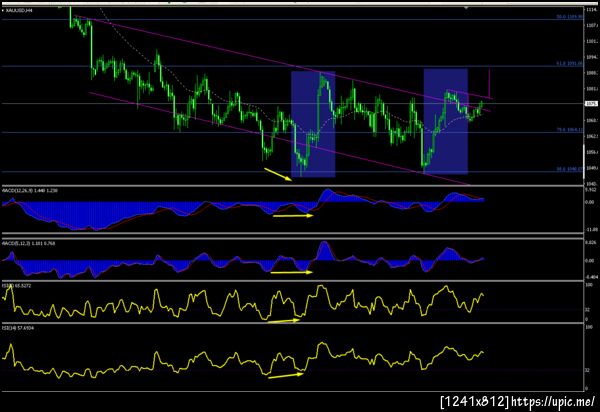600x412 pixels.
Task: Select the MACD(5,12,2) indicator label
Action: 28,243
